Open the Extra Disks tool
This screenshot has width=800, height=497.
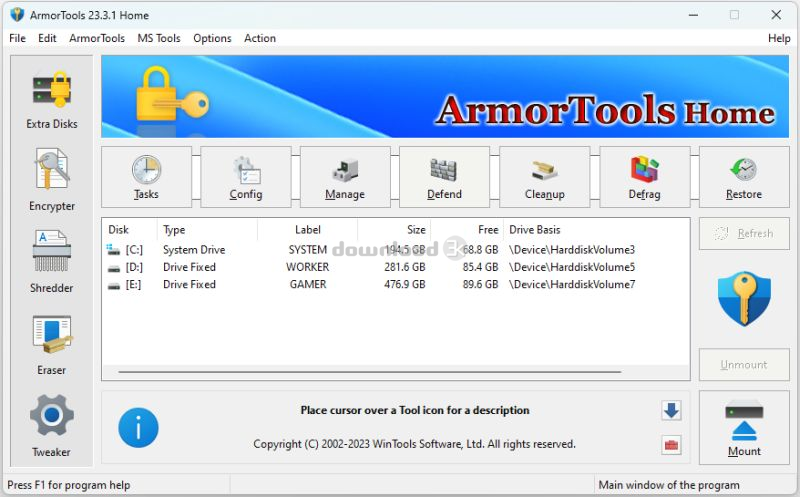point(52,100)
